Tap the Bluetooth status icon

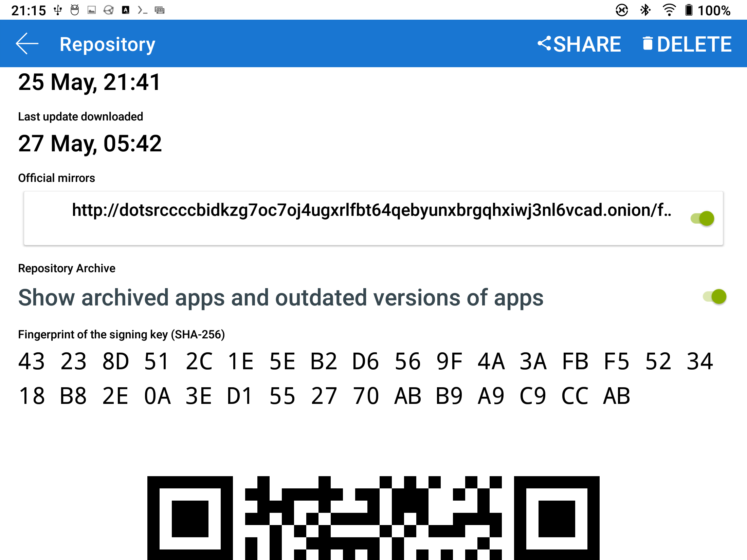pos(645,10)
